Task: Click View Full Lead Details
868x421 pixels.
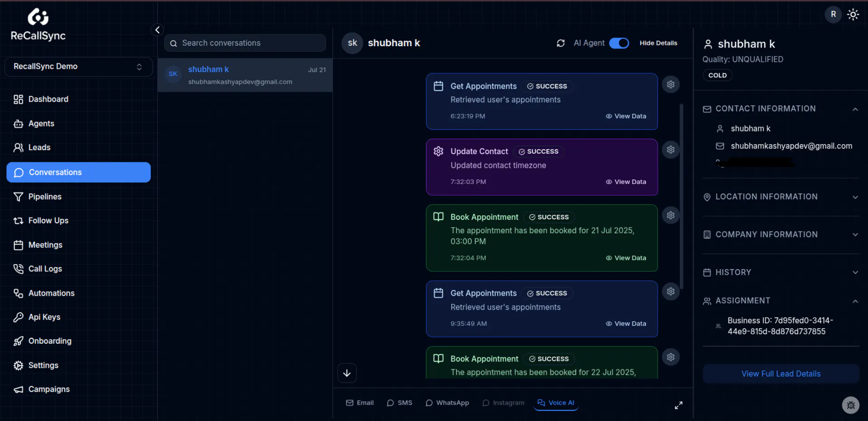Action: tap(781, 374)
